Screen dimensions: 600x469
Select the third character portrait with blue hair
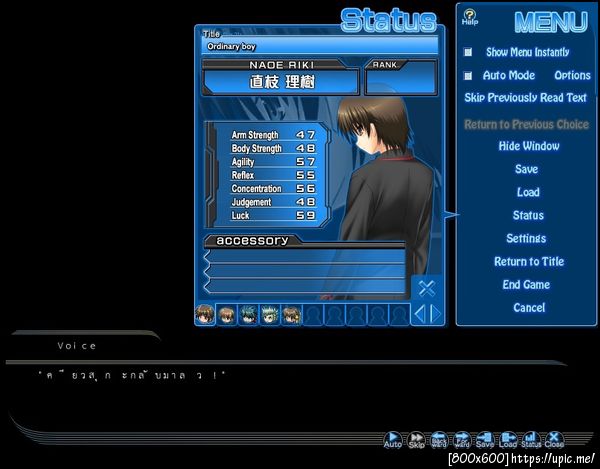pyautogui.click(x=248, y=315)
